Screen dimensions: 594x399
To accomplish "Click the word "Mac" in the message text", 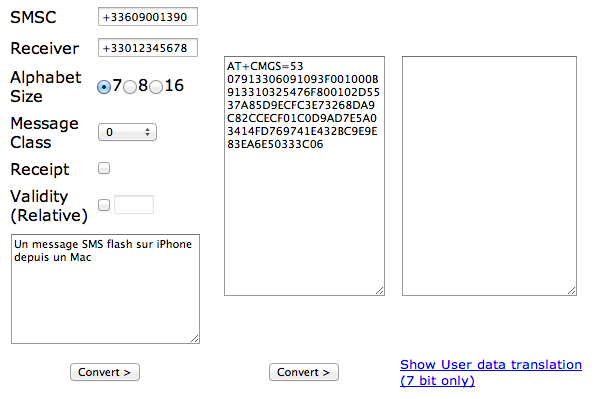I will 81,257.
